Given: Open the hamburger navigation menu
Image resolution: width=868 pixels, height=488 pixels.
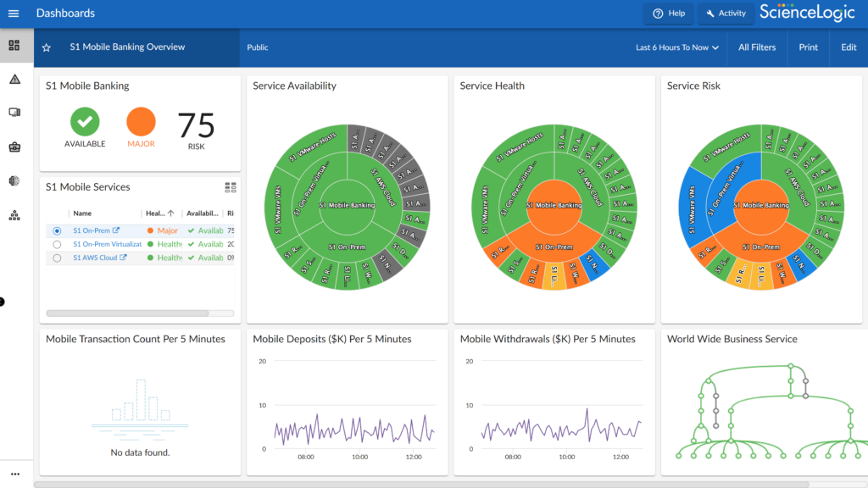Looking at the screenshot, I should coord(13,13).
